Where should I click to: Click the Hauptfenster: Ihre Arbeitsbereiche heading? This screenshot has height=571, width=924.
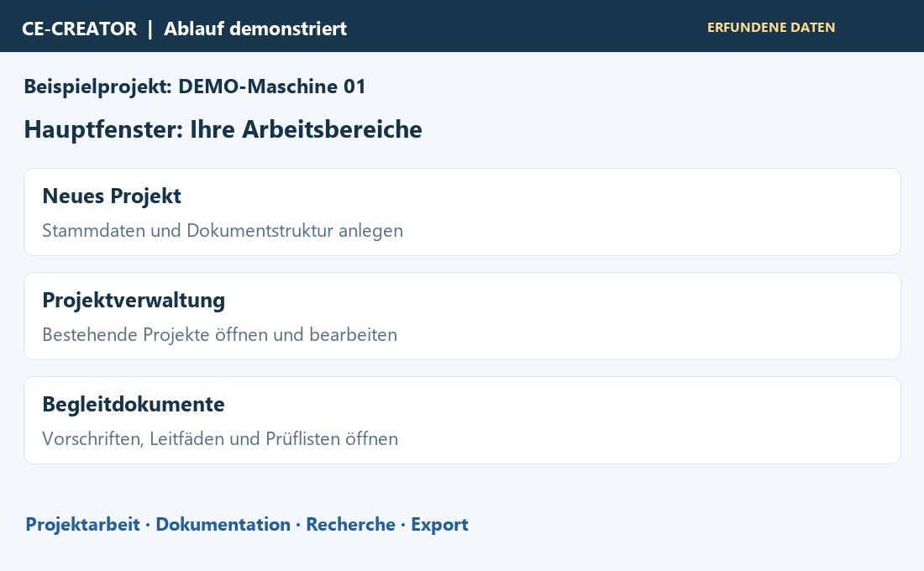click(223, 129)
